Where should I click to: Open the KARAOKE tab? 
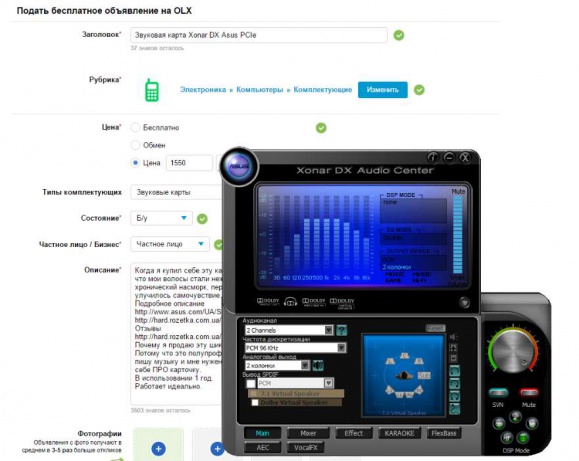click(399, 433)
